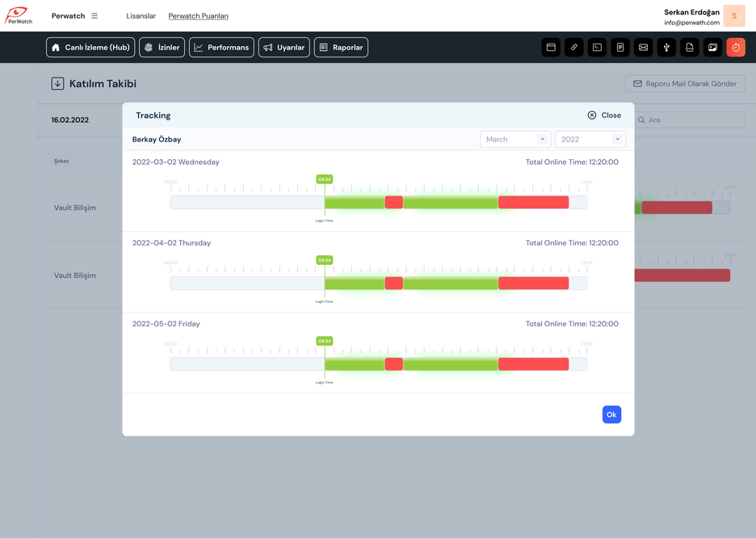Confirm with the Ok button
The height and width of the screenshot is (538, 756).
point(612,414)
